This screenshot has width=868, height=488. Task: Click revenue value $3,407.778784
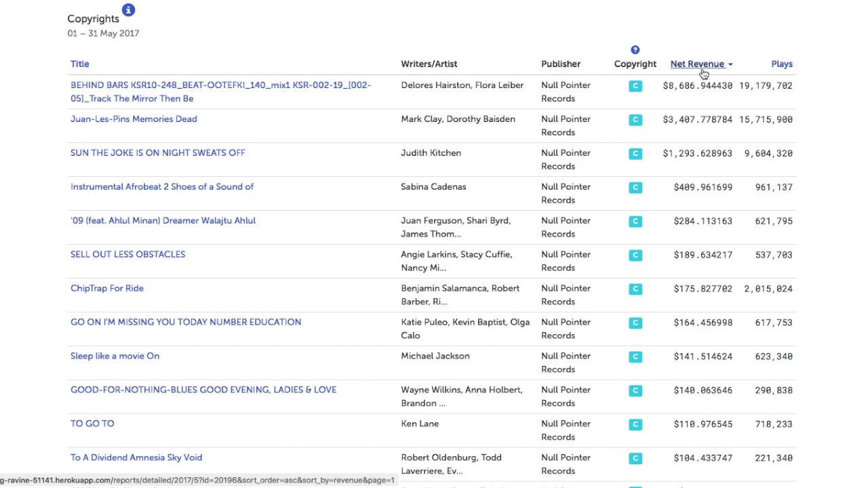point(698,119)
